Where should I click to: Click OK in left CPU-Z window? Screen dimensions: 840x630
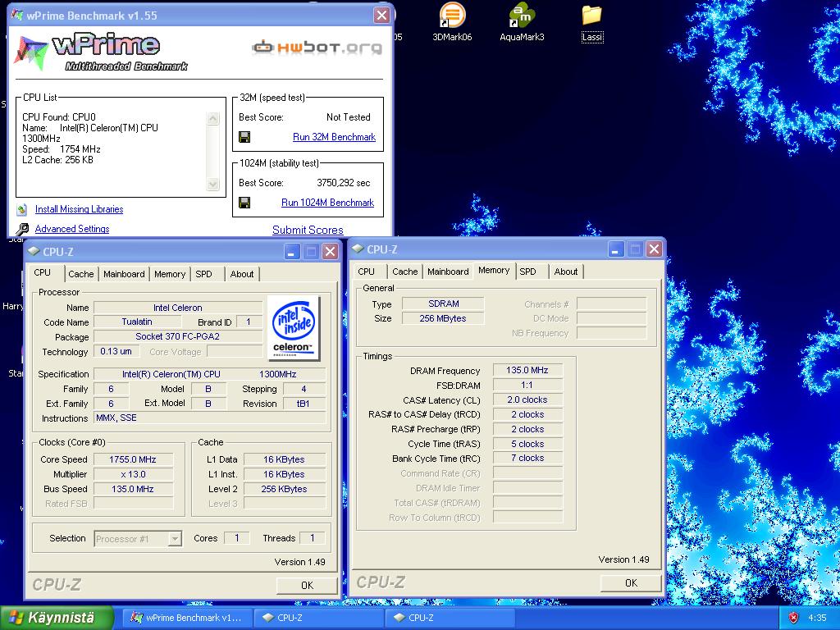[x=307, y=586]
